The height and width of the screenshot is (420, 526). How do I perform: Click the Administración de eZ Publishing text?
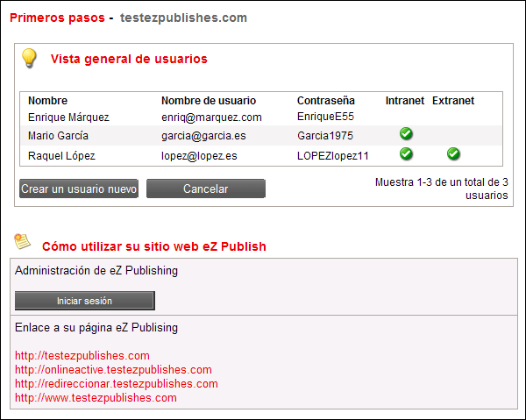click(96, 270)
